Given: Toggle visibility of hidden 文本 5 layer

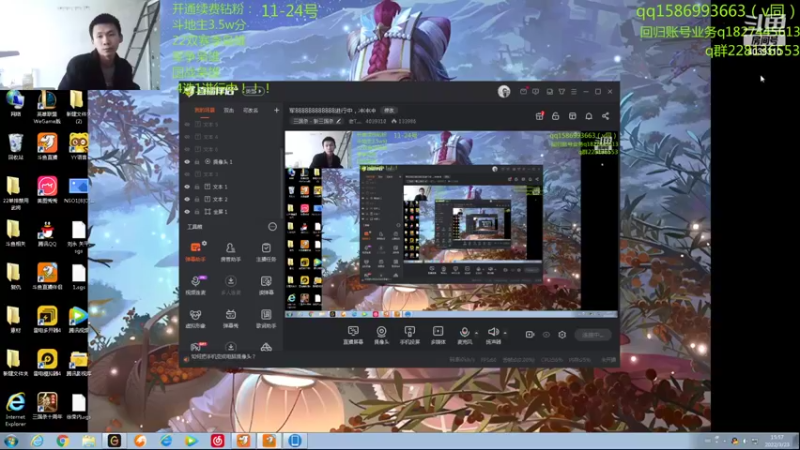Looking at the screenshot, I should coord(187,124).
